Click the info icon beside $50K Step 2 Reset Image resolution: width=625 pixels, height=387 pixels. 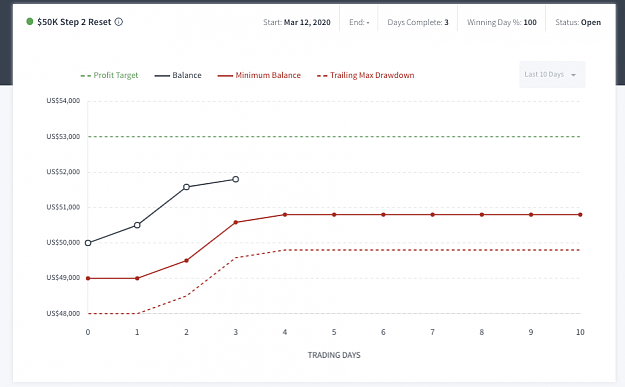(x=119, y=22)
